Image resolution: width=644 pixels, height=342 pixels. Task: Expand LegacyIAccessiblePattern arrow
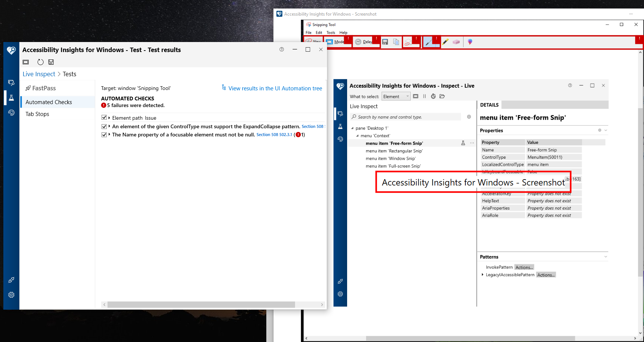pyautogui.click(x=483, y=275)
